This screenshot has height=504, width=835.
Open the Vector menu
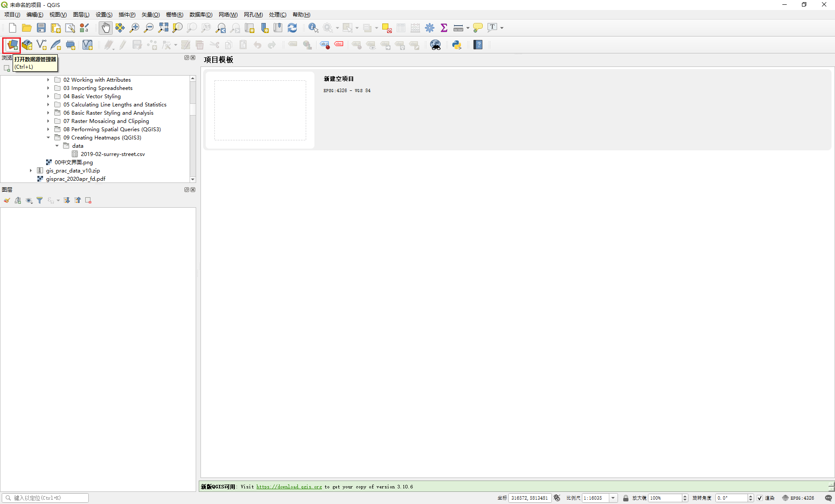[150, 15]
